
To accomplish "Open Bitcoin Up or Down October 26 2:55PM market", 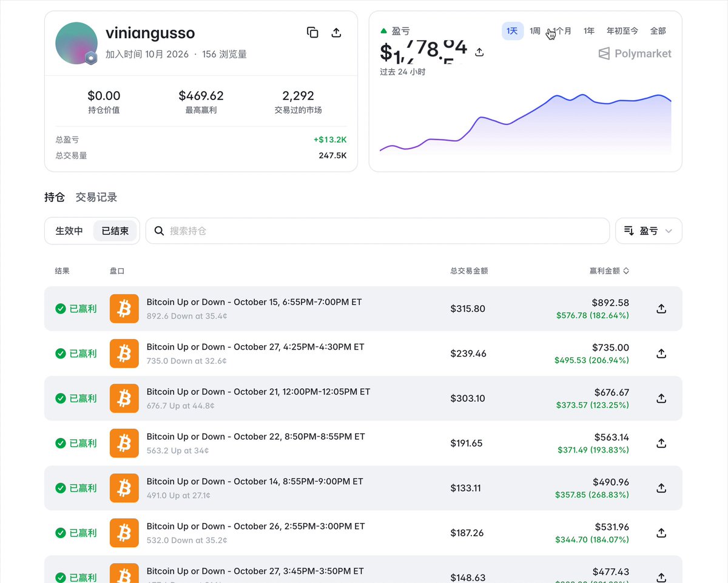I will coord(256,527).
